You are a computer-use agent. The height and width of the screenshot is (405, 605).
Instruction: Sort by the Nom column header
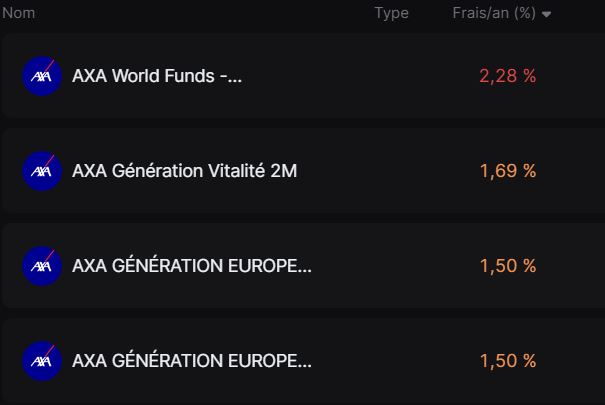(19, 13)
